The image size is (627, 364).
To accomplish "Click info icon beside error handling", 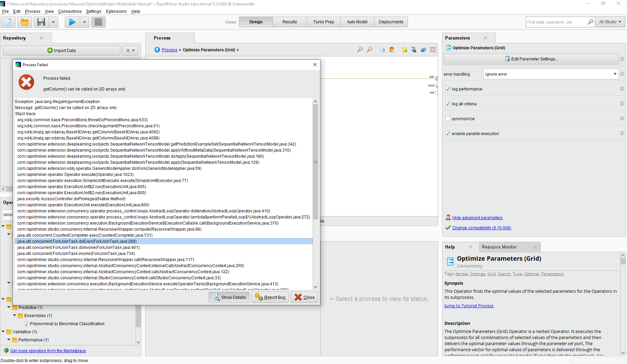I will [622, 74].
